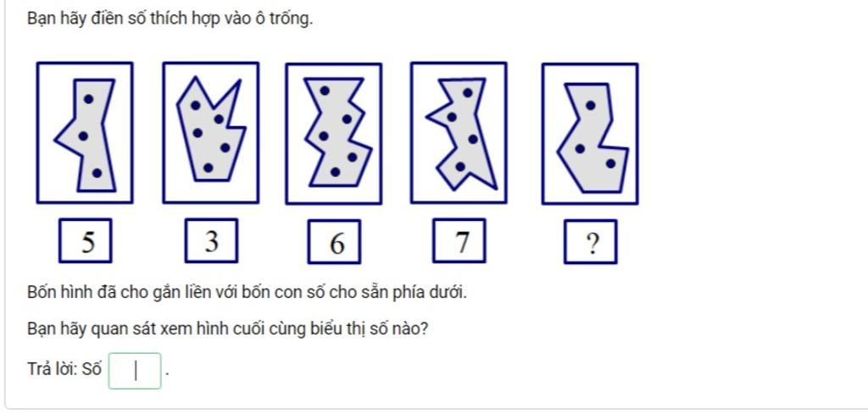Click the lowest dot in the second figure
This screenshot has height=420, width=868.
coord(209,168)
